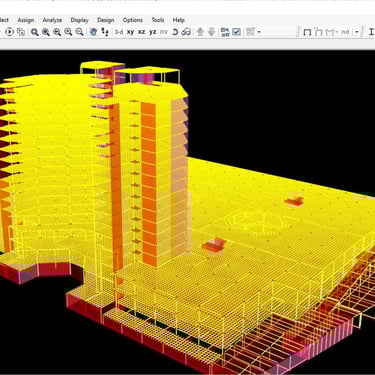The height and width of the screenshot is (375, 375).
Task: Click the restore previous zoom icon
Action: coord(57,32)
